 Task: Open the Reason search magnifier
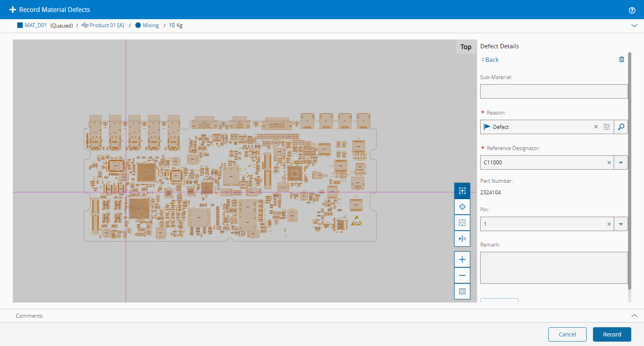click(x=621, y=127)
